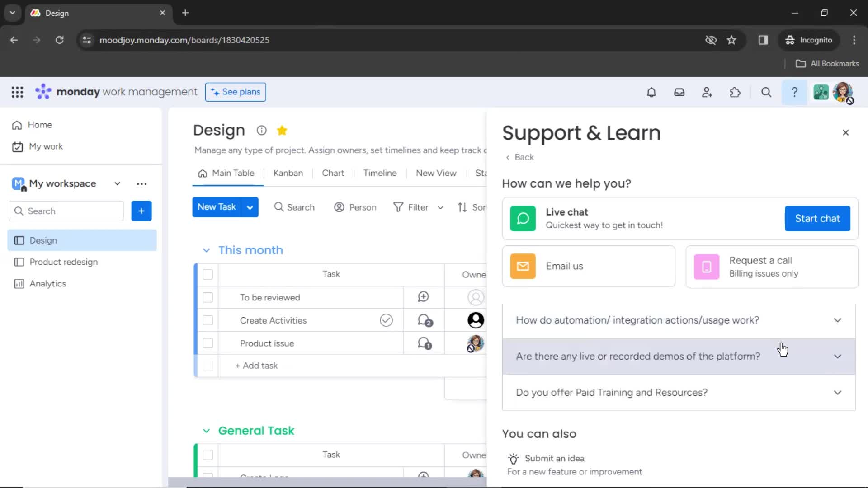Viewport: 868px width, 488px height.
Task: Open the help question mark icon
Action: point(795,92)
